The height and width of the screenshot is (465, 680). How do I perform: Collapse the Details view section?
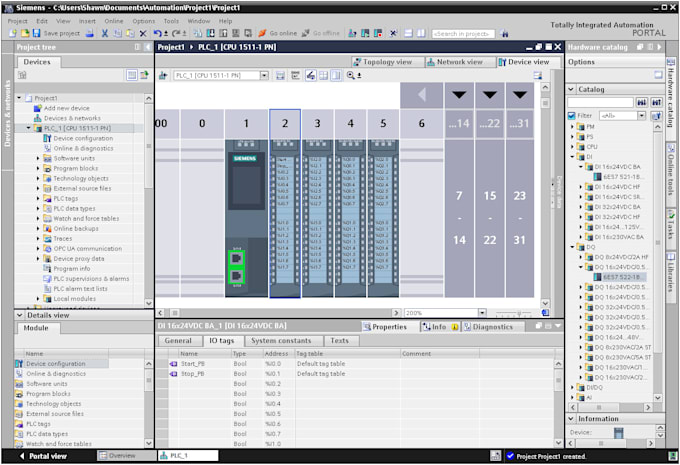20,315
